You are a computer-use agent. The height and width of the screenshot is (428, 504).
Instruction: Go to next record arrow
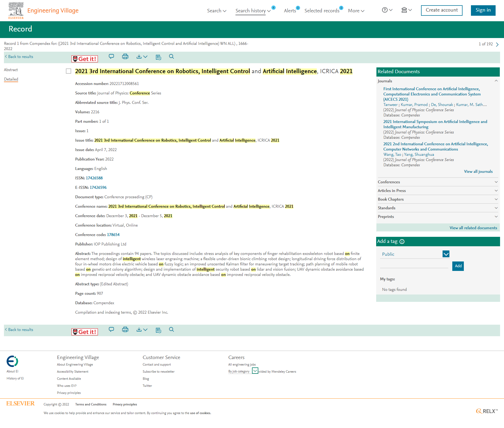click(497, 44)
